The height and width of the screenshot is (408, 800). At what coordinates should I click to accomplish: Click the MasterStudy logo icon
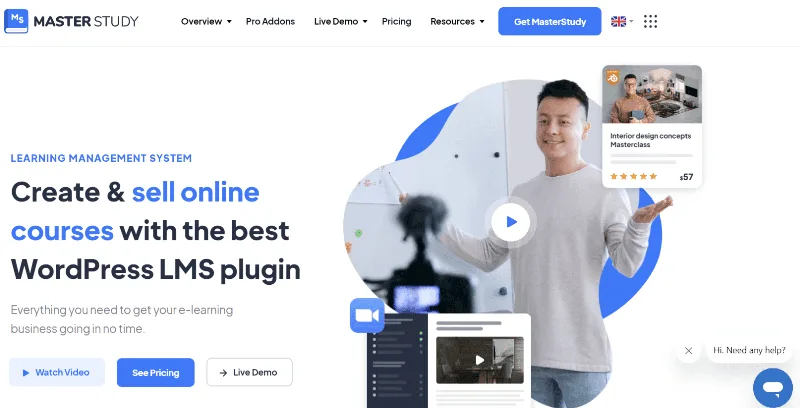click(x=16, y=21)
